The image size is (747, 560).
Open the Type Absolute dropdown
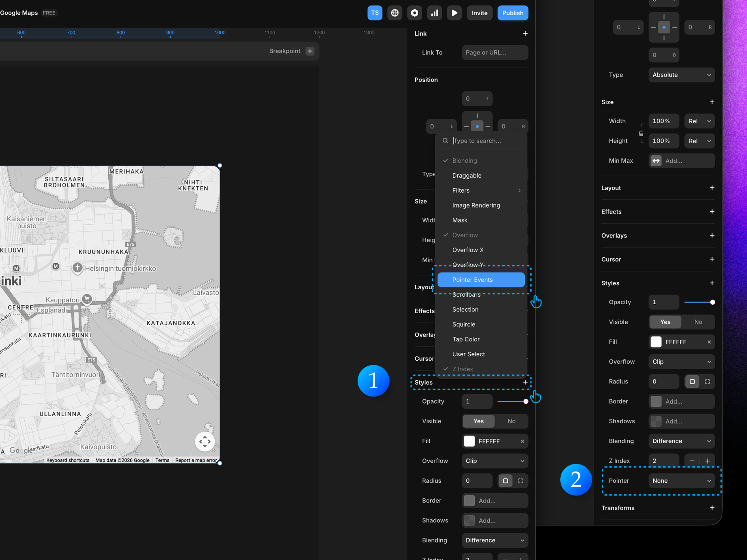pyautogui.click(x=681, y=75)
